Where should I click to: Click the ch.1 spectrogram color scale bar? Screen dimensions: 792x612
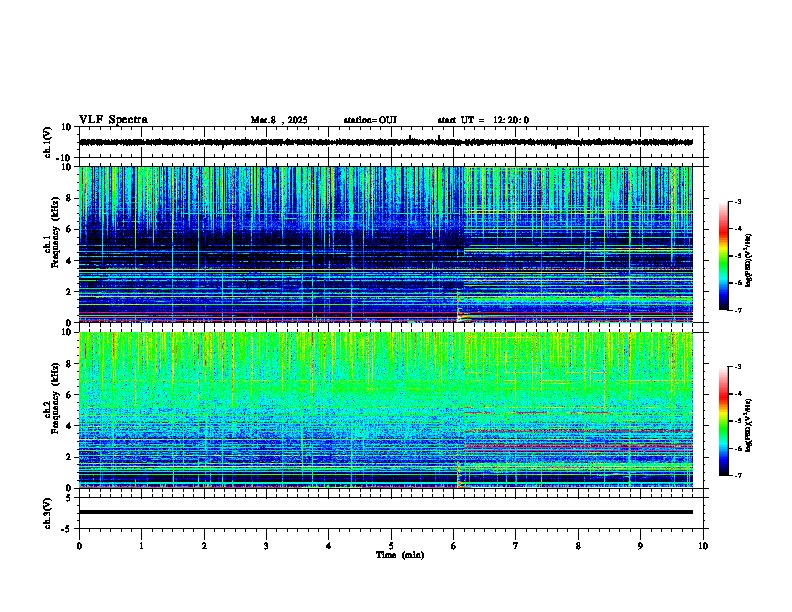pos(723,256)
